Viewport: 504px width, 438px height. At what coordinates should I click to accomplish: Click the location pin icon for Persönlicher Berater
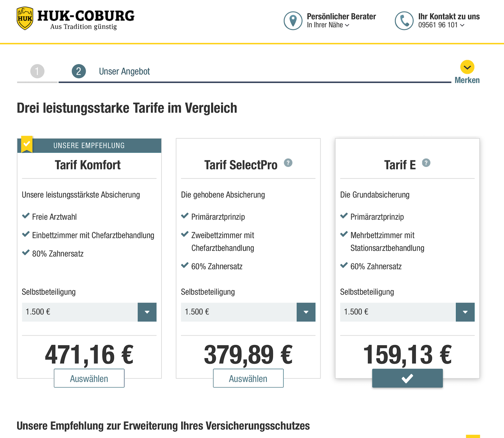tap(293, 20)
